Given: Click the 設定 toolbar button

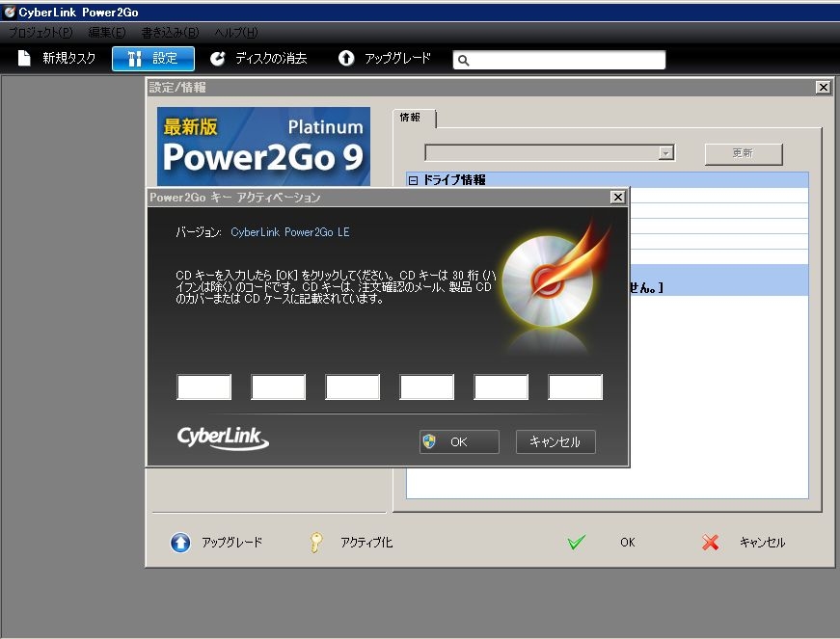Looking at the screenshot, I should (x=153, y=59).
